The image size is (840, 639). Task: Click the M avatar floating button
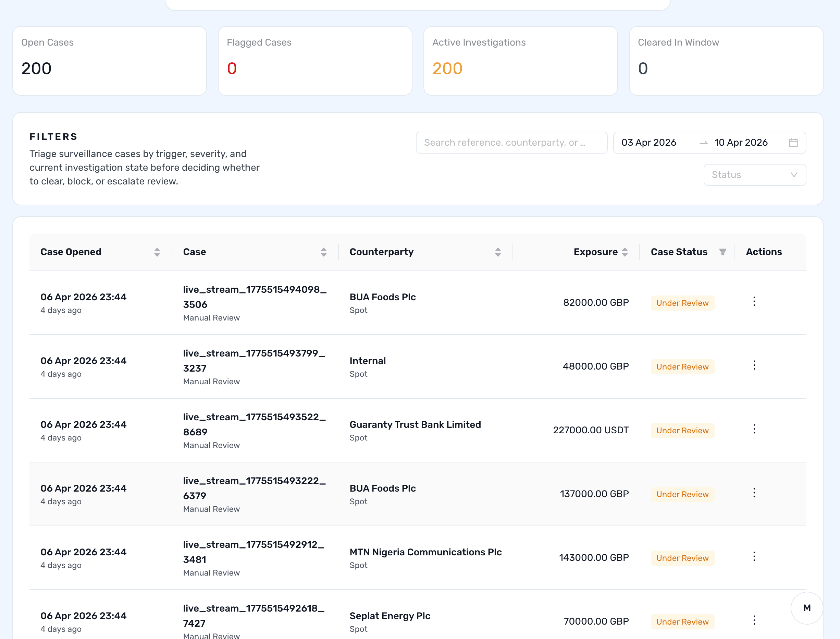[807, 608]
